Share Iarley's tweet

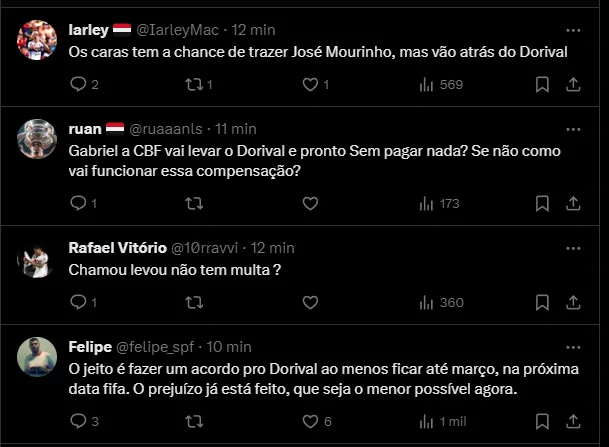[573, 85]
